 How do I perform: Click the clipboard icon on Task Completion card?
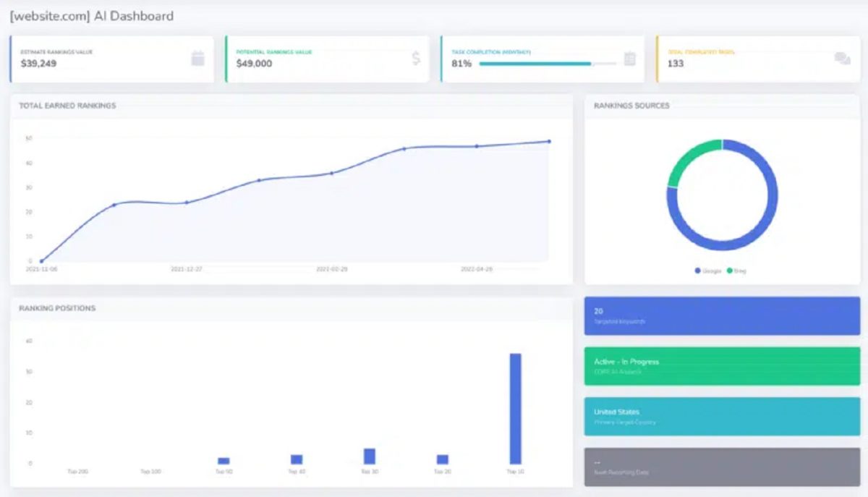coord(629,59)
